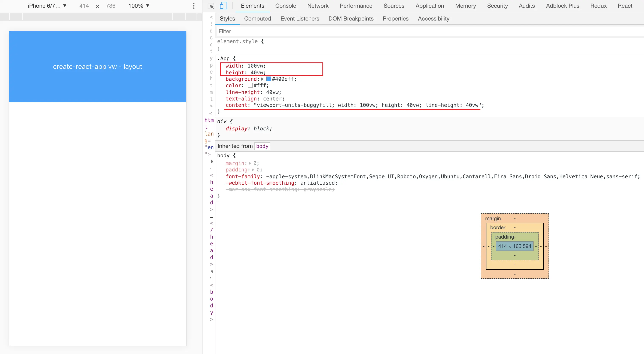The height and width of the screenshot is (354, 644).
Task: Click the body inherited-from link
Action: pos(262,146)
